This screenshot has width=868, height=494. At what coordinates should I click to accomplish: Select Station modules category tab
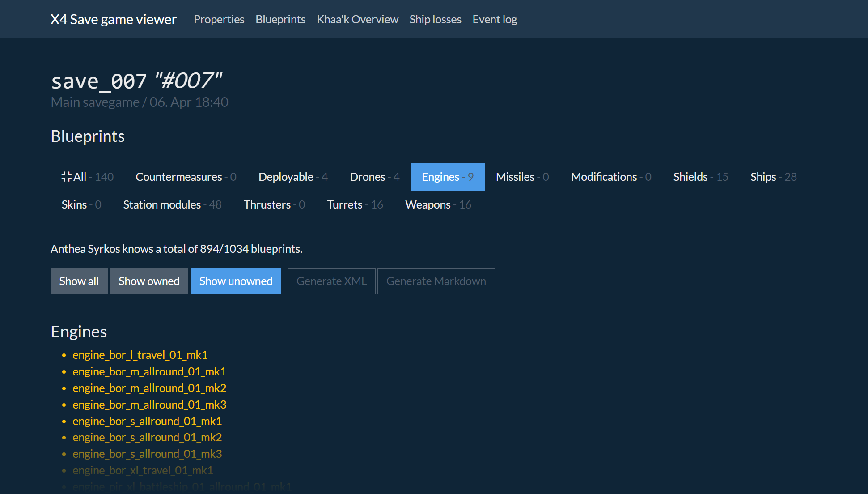(x=172, y=204)
